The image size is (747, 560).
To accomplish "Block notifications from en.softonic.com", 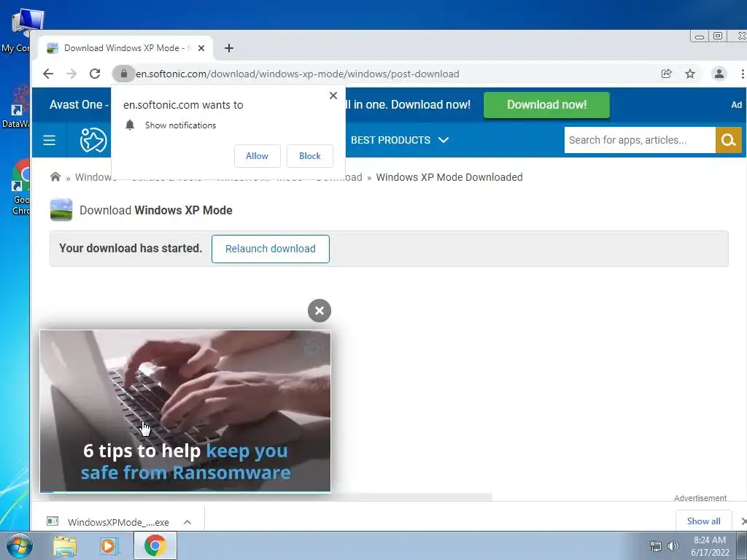I will [309, 156].
